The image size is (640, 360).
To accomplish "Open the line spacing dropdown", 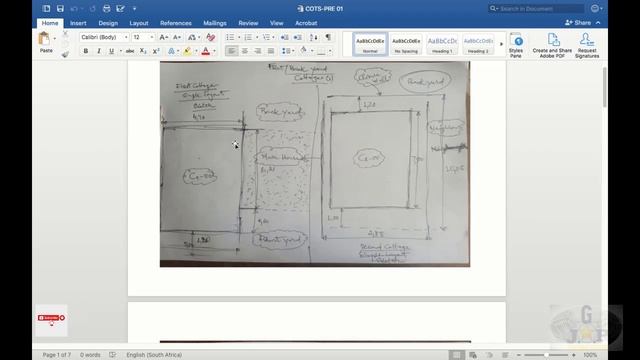I will point(287,51).
